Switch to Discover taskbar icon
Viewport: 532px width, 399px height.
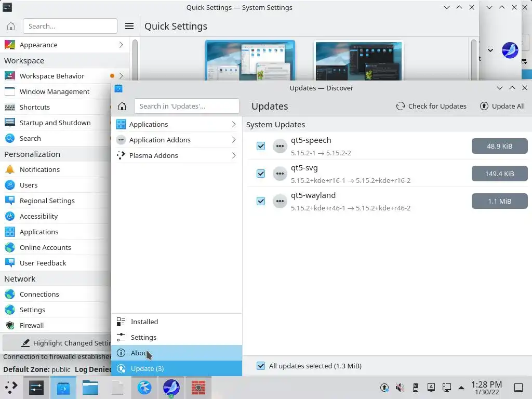tap(63, 388)
